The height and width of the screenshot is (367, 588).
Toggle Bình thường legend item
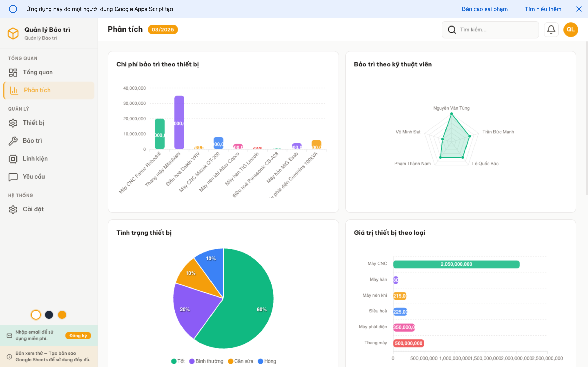(x=206, y=361)
